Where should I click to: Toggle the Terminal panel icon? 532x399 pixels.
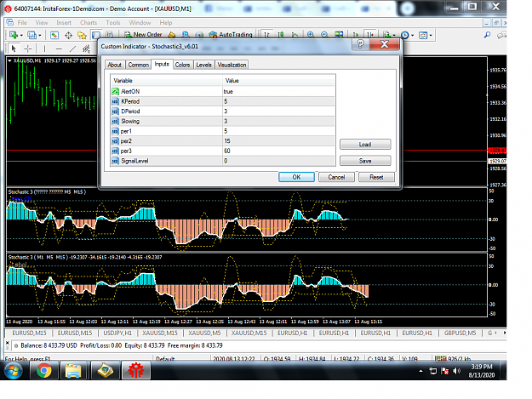[96, 35]
